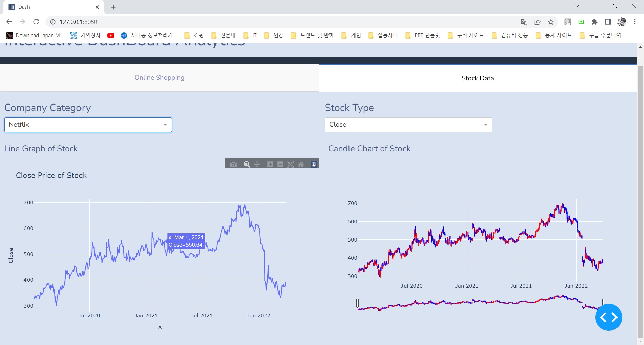
Task: Open the Chrome three-dot menu
Action: click(635, 22)
